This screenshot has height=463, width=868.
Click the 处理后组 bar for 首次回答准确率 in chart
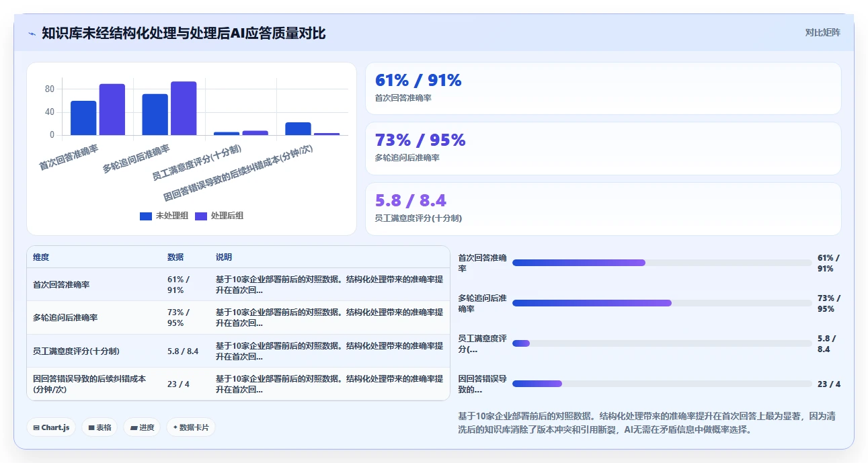pyautogui.click(x=112, y=110)
